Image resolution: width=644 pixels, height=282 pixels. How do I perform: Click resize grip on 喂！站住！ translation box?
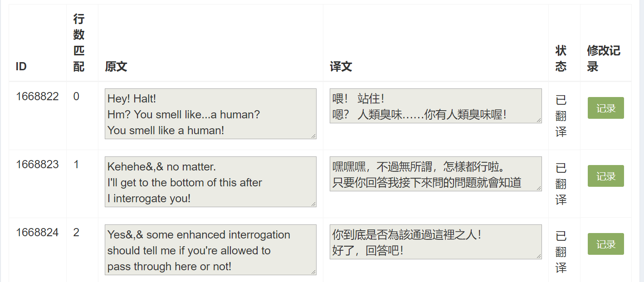tap(539, 120)
